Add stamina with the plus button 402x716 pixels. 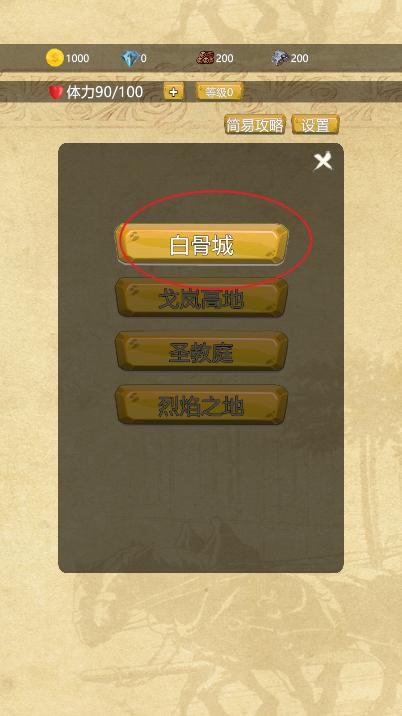174,92
